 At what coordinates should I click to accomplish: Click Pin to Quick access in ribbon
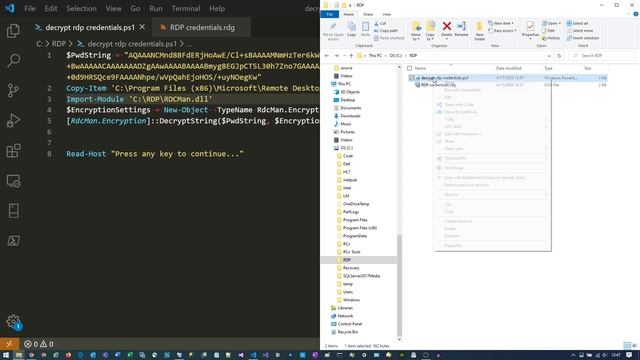(333, 31)
